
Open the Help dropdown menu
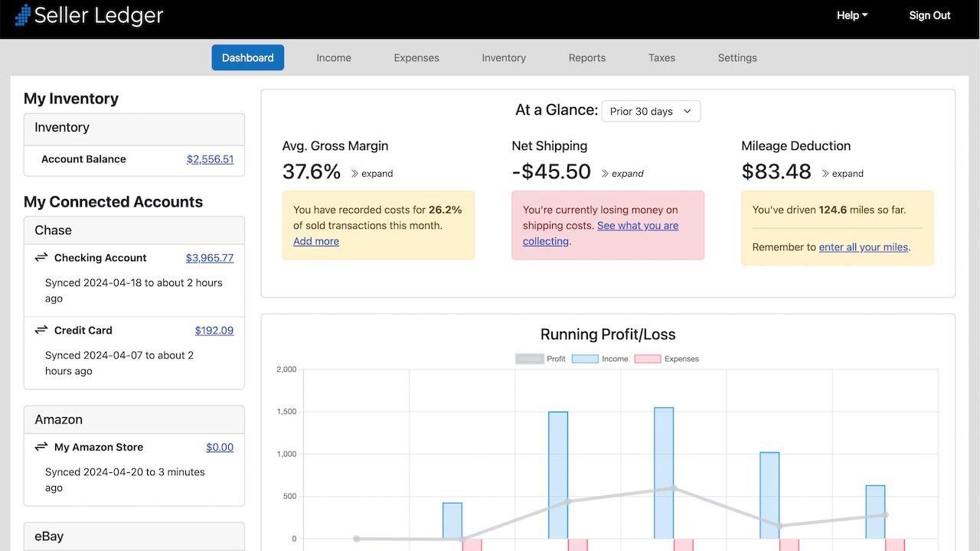click(x=852, y=15)
